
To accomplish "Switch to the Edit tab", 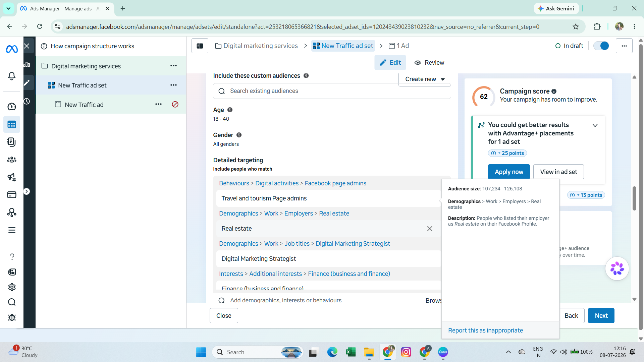I will (390, 63).
